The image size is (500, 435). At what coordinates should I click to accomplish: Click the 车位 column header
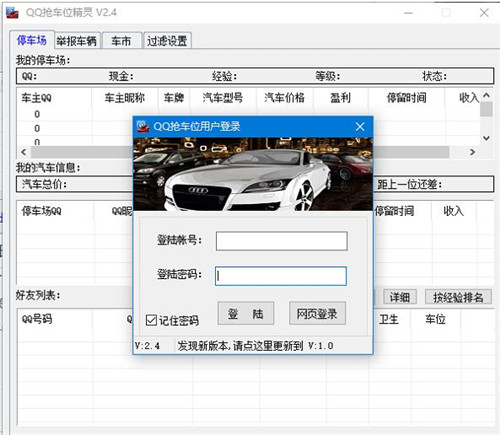click(435, 319)
